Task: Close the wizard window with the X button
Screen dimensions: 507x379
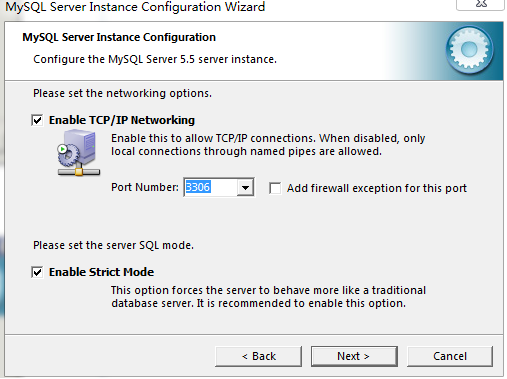Action: pyautogui.click(x=480, y=4)
